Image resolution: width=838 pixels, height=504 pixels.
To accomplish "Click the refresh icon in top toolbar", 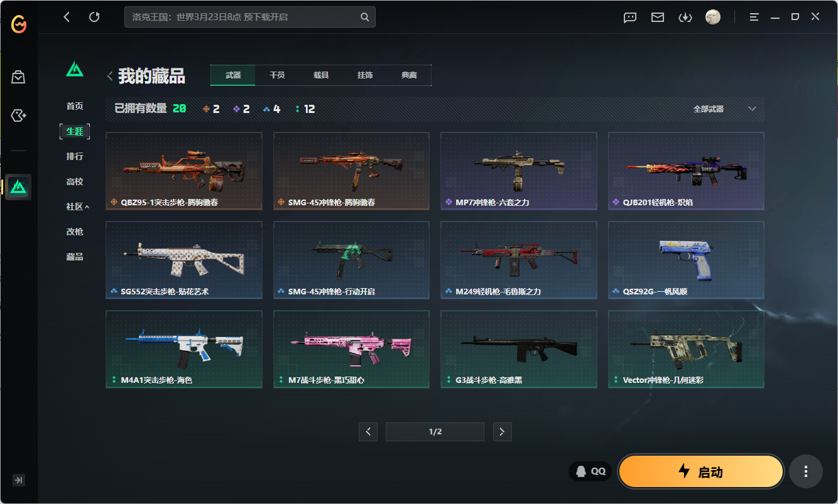I will point(94,17).
